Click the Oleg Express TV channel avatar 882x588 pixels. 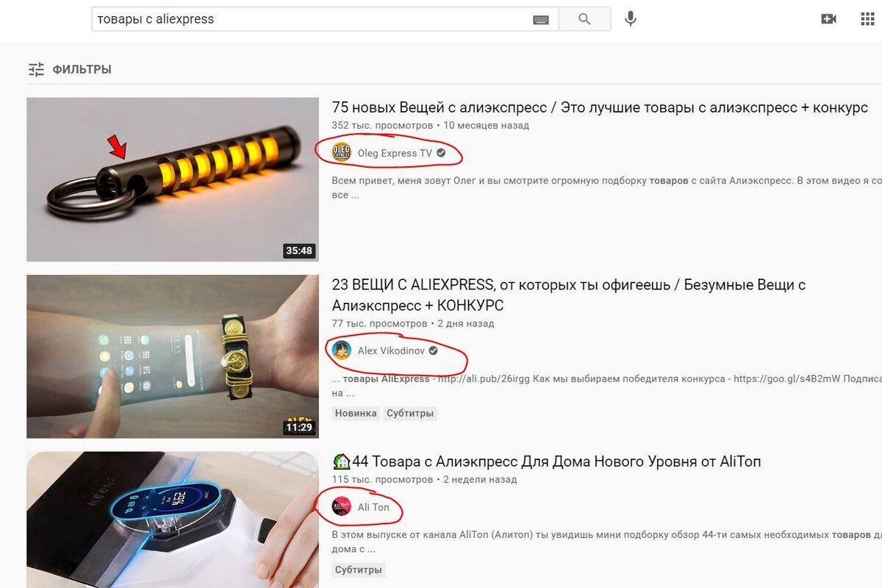(342, 153)
